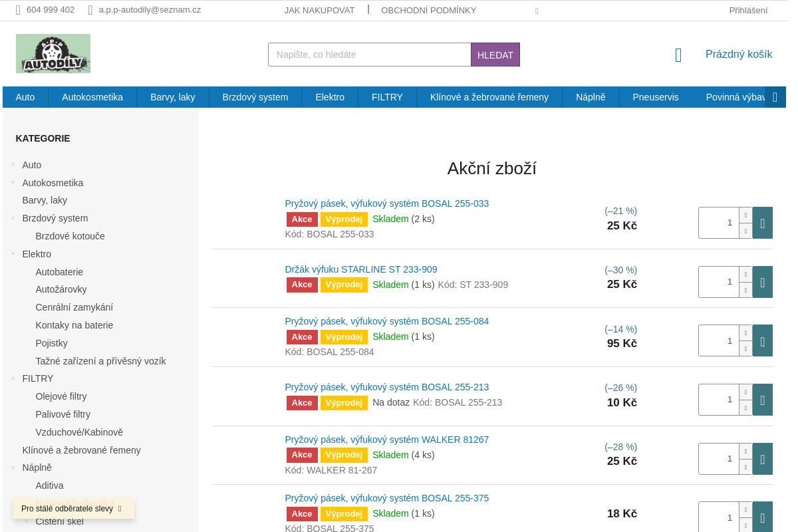
Task: Open Klínové a žebrované řemeny menu item
Action: [x=489, y=97]
